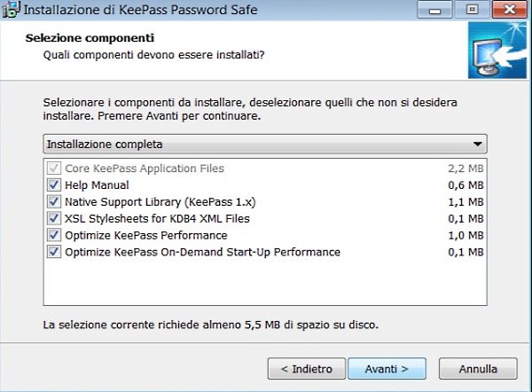The height and width of the screenshot is (392, 532).
Task: Disable XSL Stylesheets for KDB4 XML Files
Action: tap(54, 219)
